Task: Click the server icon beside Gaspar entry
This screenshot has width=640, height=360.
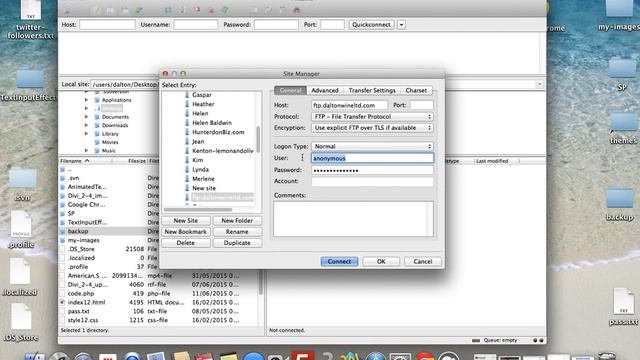Action: click(187, 95)
